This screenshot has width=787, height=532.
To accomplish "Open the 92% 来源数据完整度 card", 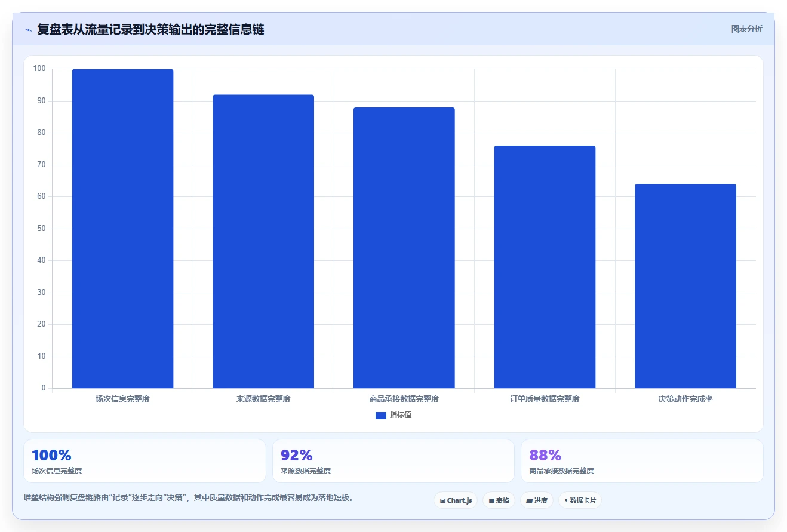I will click(x=393, y=461).
